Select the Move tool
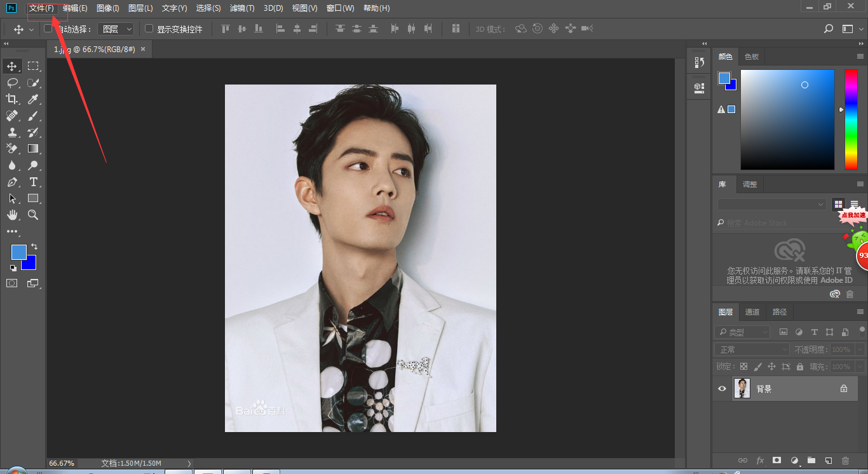The image size is (868, 474). click(x=12, y=66)
